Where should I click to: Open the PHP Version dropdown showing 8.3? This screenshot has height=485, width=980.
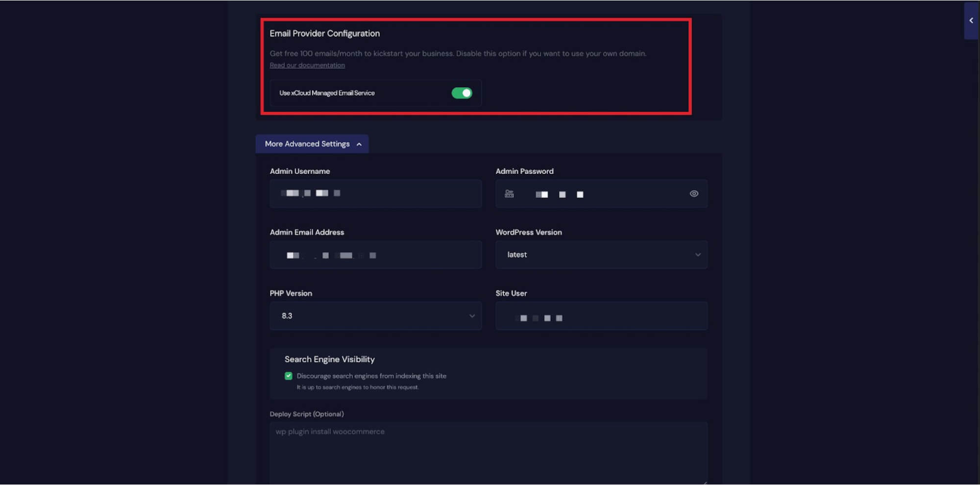[375, 316]
